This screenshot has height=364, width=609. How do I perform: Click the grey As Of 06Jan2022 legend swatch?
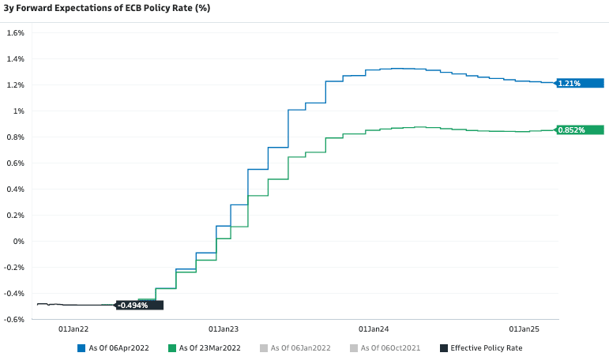(x=264, y=347)
